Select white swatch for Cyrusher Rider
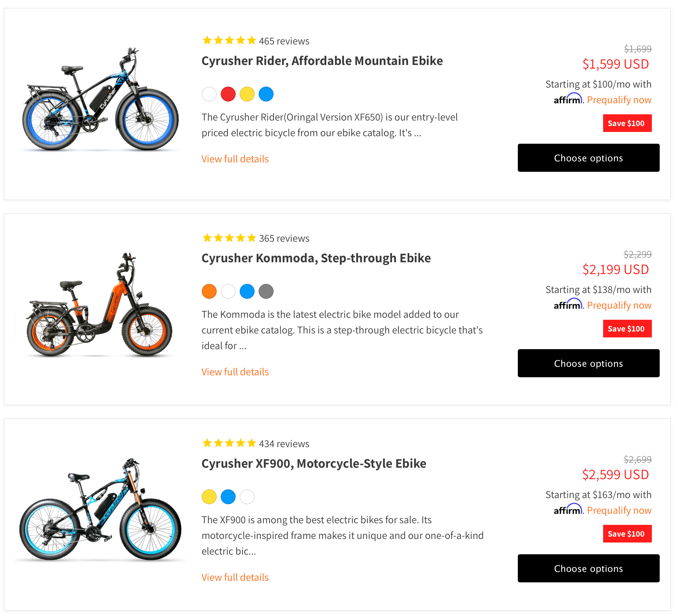 [x=209, y=94]
